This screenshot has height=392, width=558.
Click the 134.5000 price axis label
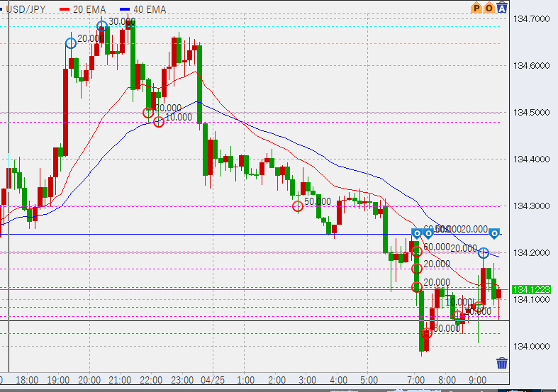pyautogui.click(x=529, y=113)
